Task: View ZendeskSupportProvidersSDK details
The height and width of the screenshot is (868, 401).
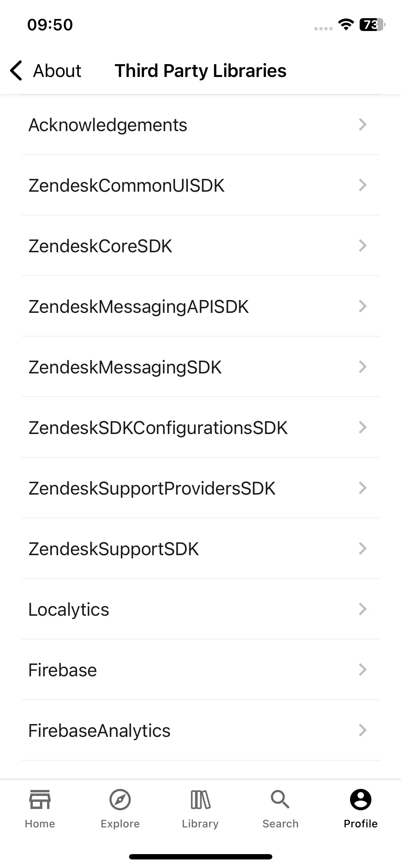Action: 200,488
